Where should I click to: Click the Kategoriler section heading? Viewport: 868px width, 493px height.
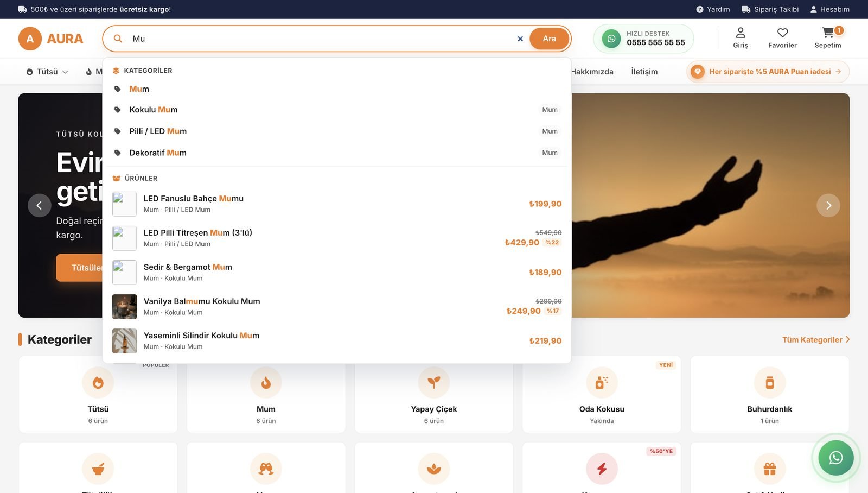(60, 339)
